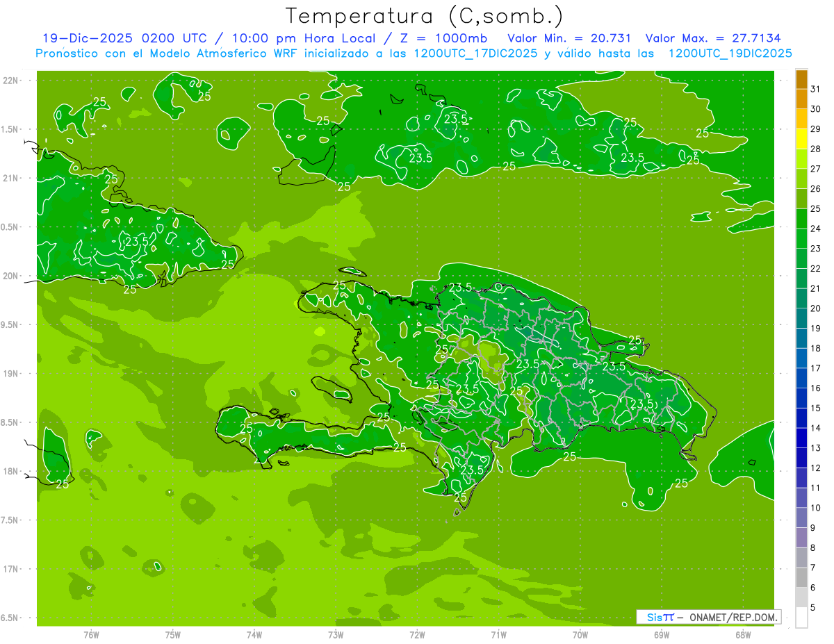Click the "21N" latitude label
Image resolution: width=834 pixels, height=644 pixels.
tap(11, 178)
